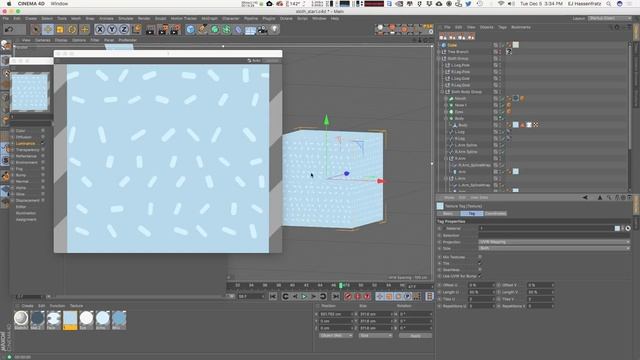Open the Size mode dropdown in coordinates
640x360 pixels.
(x=376, y=336)
